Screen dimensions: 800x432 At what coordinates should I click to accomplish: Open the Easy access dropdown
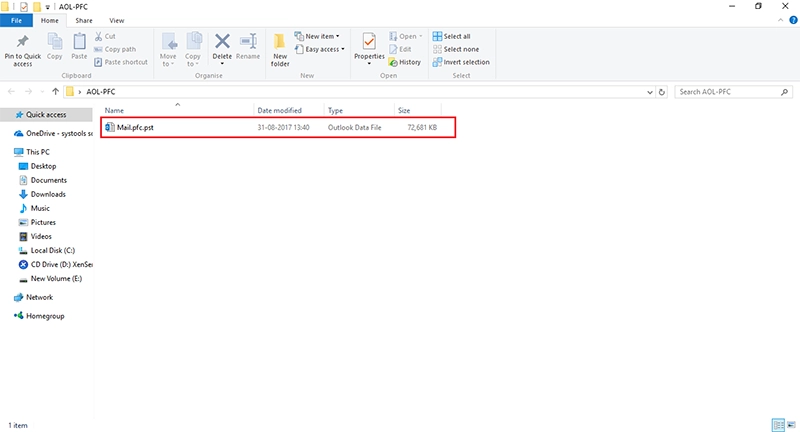pyautogui.click(x=320, y=49)
